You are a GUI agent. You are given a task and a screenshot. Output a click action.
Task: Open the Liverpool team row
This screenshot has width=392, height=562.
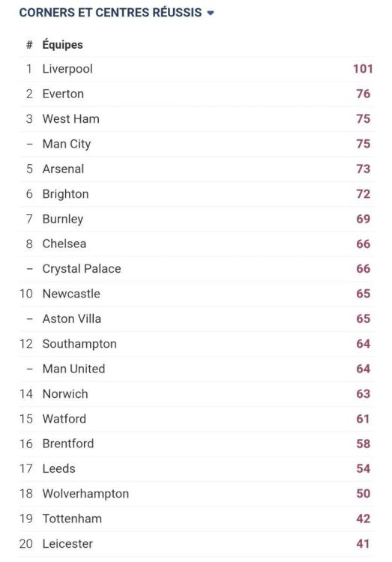[196, 69]
